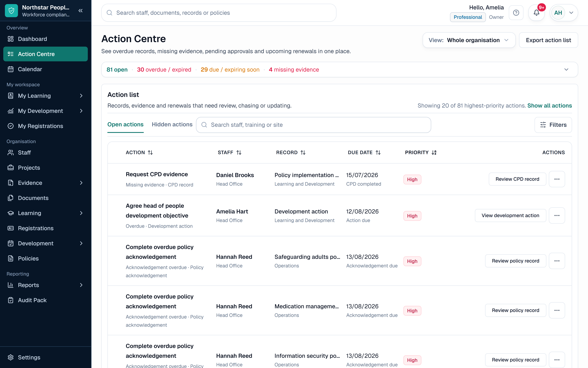Image resolution: width=588 pixels, height=368 pixels.
Task: Click the Professional plan badge
Action: 468,17
